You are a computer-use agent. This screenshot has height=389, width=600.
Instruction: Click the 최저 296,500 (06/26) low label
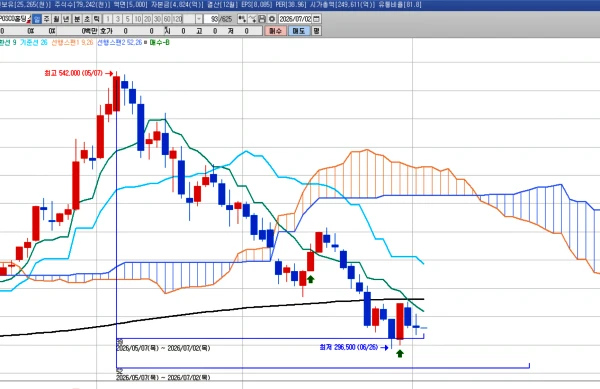click(349, 347)
